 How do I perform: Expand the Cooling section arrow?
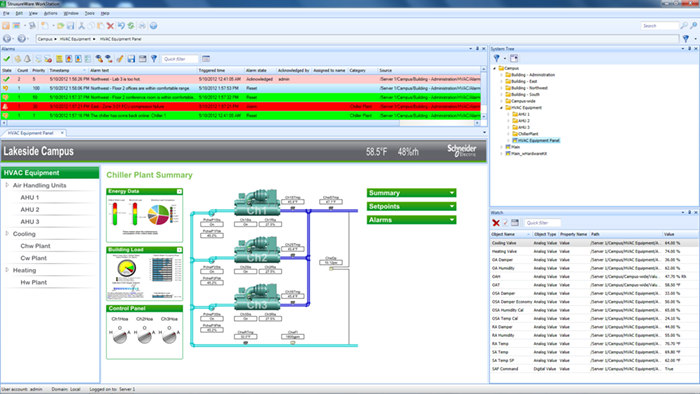[7, 233]
